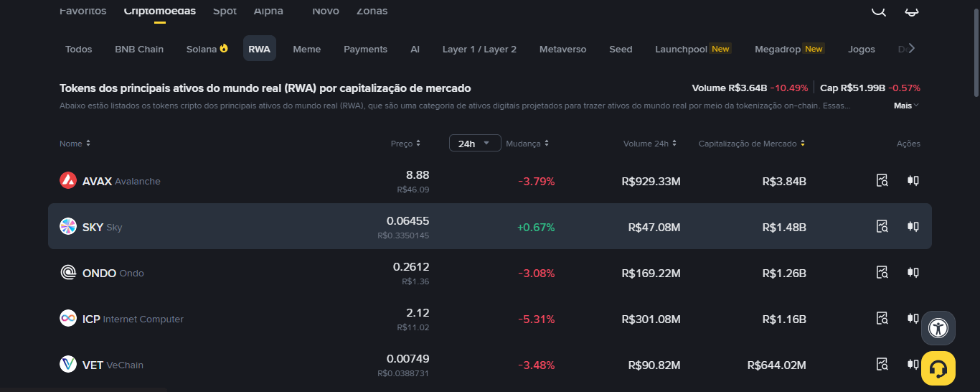
Task: Sort by Nome column header
Action: (x=75, y=144)
